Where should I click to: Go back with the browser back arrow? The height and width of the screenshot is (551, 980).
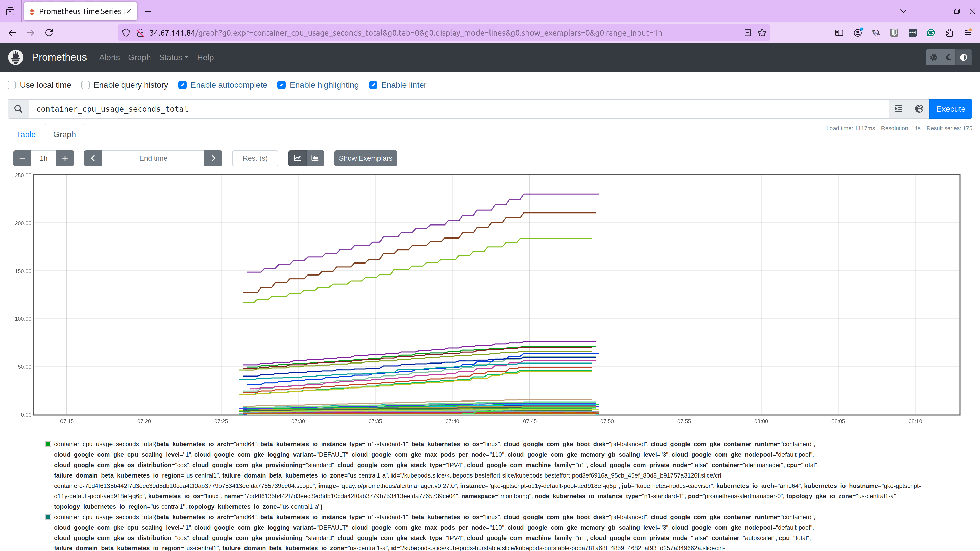click(12, 33)
